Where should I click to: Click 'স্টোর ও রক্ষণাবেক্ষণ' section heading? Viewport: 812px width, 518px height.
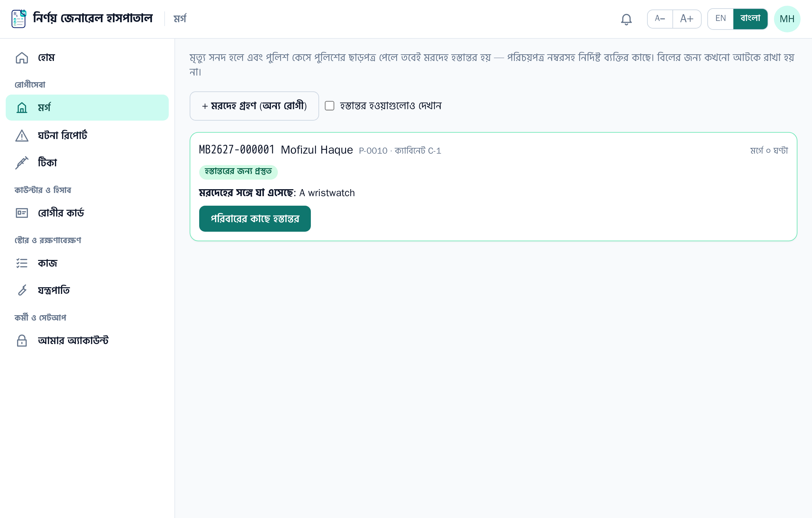(x=48, y=240)
